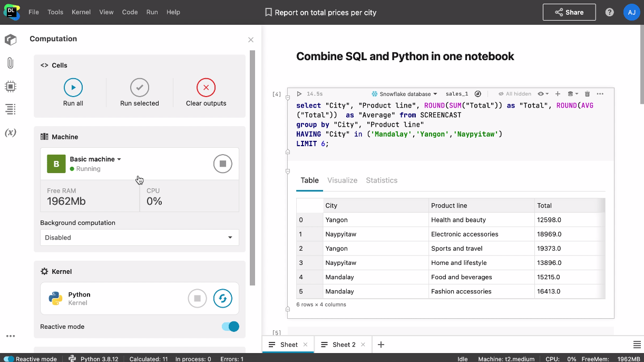The width and height of the screenshot is (644, 362).
Task: Click the Help question mark icon
Action: (610, 12)
